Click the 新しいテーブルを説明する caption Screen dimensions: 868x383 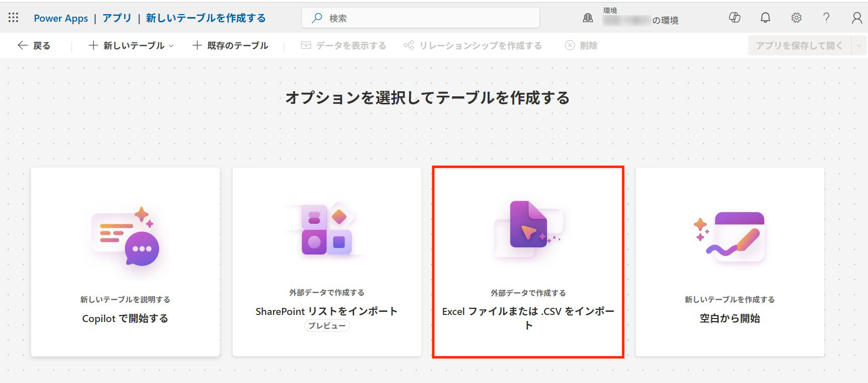[125, 300]
